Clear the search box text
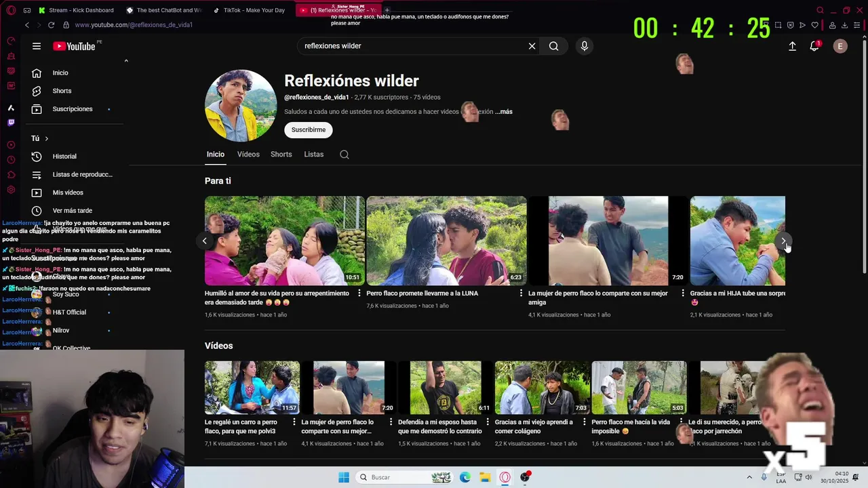Viewport: 868px width, 488px height. click(532, 46)
